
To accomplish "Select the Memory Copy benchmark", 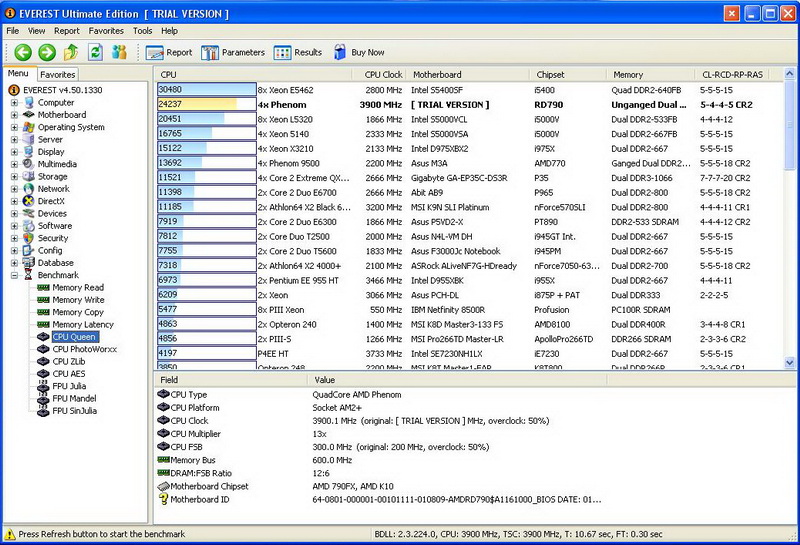I will [78, 312].
